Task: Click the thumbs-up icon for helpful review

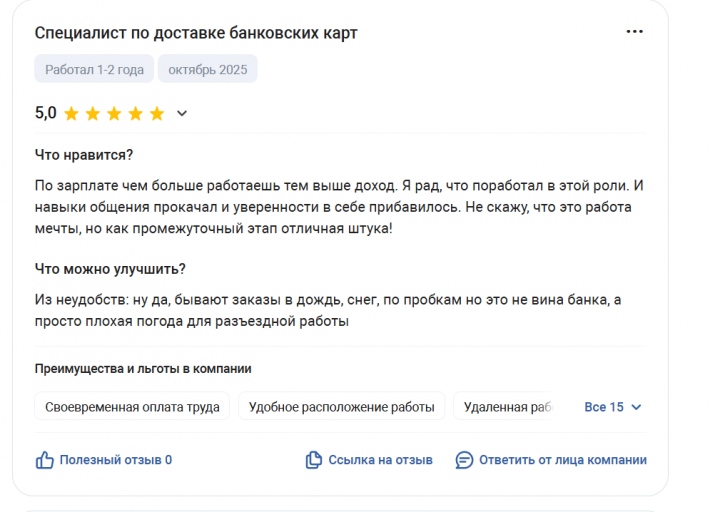Action: (x=44, y=460)
